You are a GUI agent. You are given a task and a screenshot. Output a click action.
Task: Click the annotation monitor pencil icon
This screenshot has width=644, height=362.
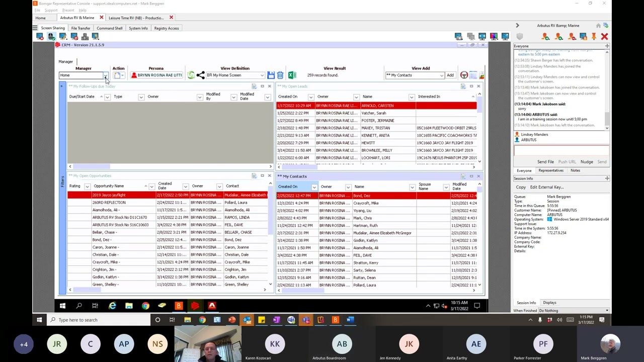[x=63, y=37]
